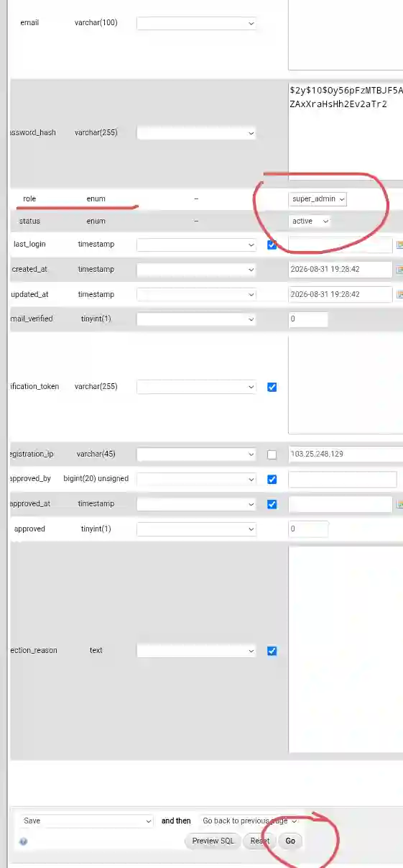Check the Null box for registration_ip
The width and height of the screenshot is (403, 868).
coord(272,454)
